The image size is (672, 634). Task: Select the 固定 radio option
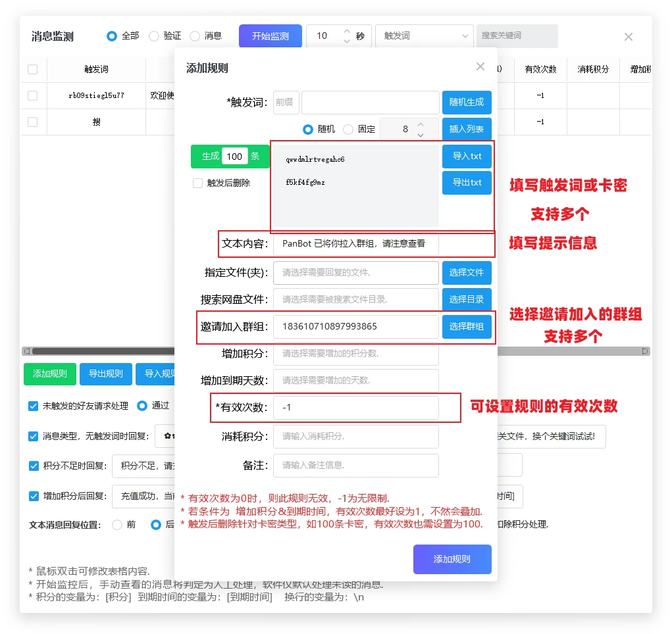tap(348, 130)
